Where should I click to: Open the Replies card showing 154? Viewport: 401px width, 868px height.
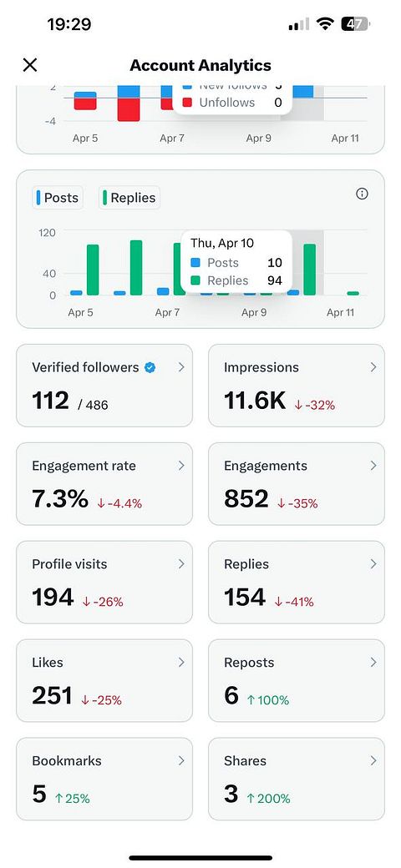click(x=297, y=583)
